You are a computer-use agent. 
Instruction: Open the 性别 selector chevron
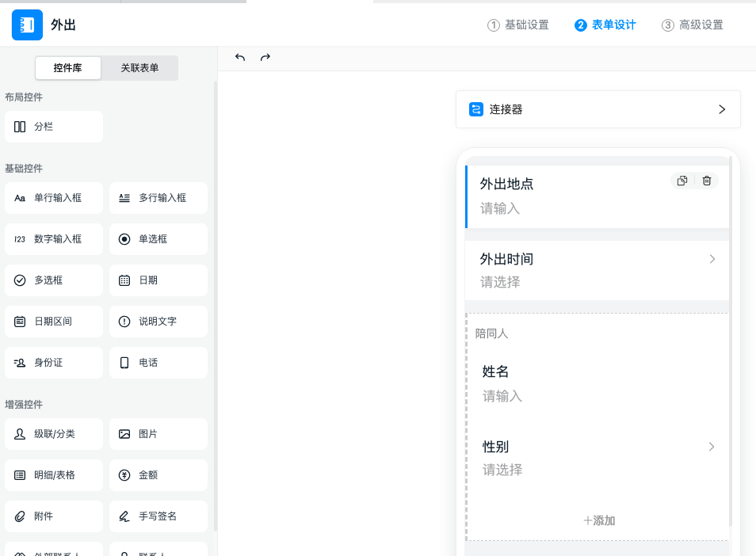click(x=712, y=447)
